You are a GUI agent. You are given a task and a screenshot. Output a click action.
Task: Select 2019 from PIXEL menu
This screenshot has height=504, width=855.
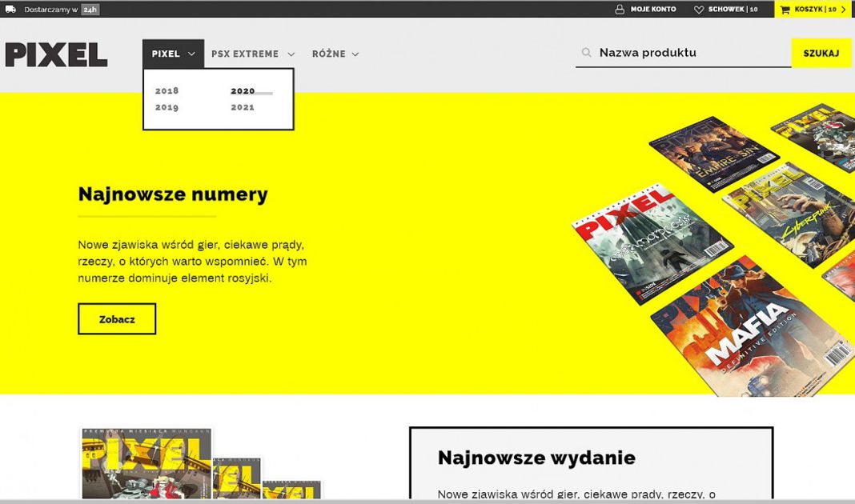pos(167,107)
